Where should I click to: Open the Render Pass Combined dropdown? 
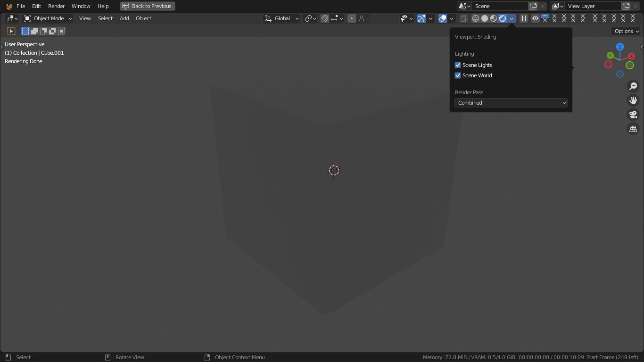511,103
